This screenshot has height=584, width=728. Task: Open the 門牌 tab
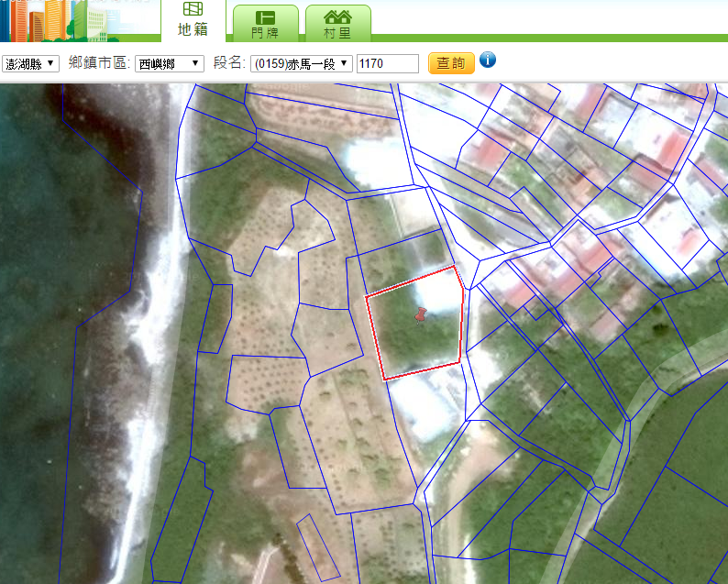pyautogui.click(x=266, y=24)
